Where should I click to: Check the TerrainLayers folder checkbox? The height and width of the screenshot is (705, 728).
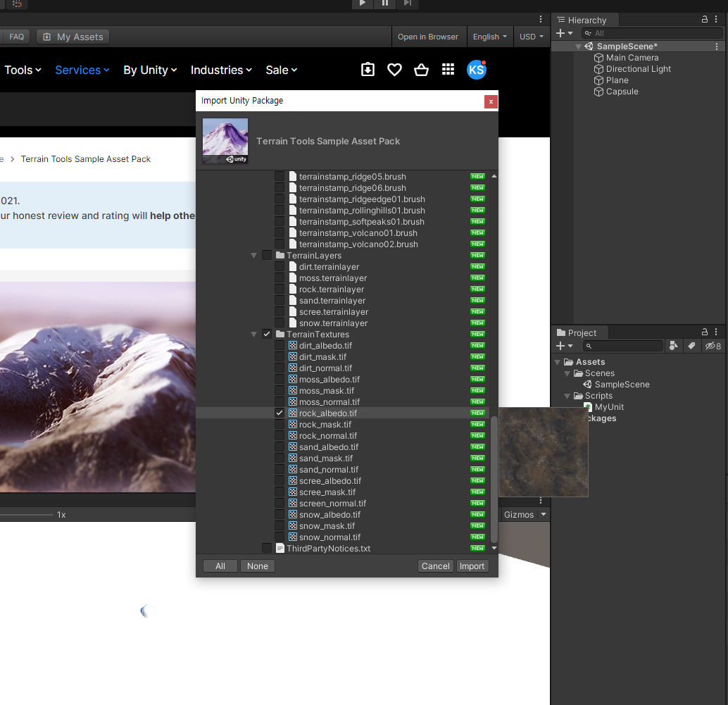coord(267,255)
